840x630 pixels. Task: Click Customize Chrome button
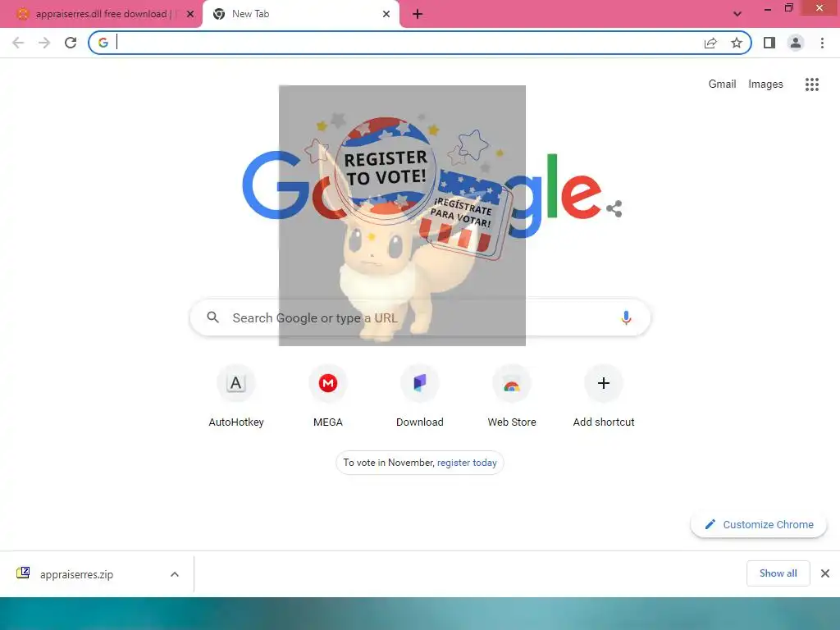click(x=759, y=524)
